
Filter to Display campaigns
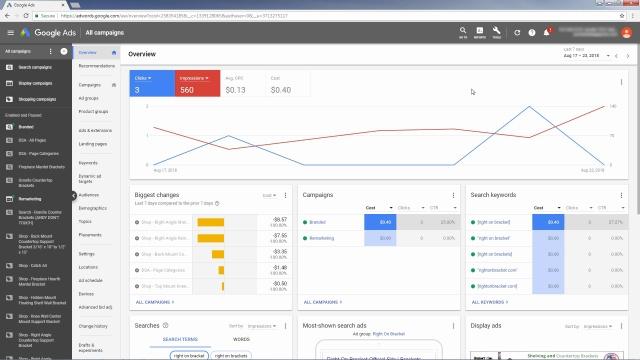36,83
